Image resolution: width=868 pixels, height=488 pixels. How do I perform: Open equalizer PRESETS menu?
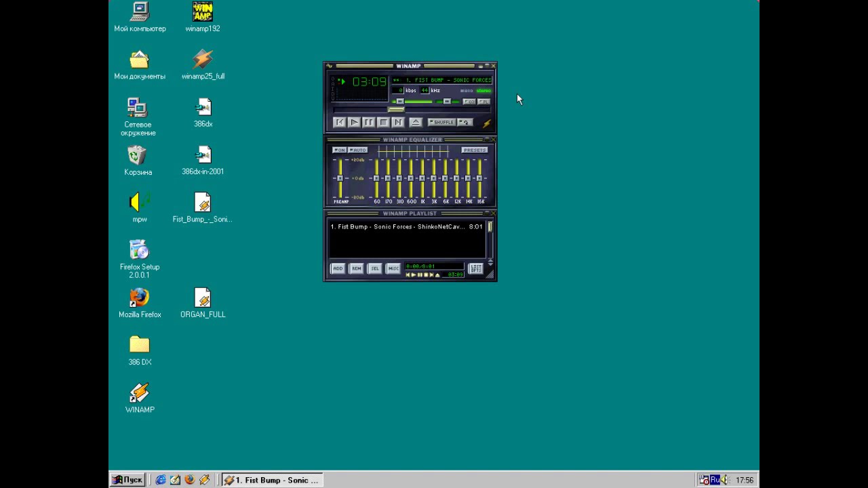tap(475, 150)
